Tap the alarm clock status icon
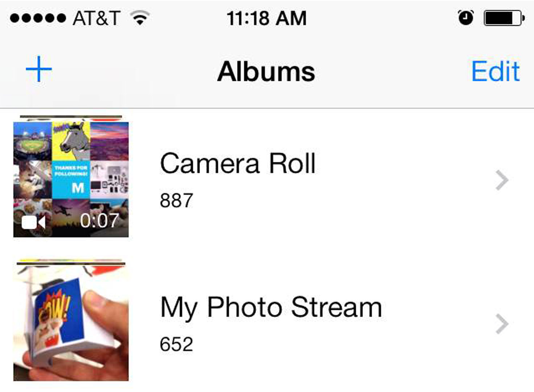This screenshot has width=534, height=392. pyautogui.click(x=466, y=18)
